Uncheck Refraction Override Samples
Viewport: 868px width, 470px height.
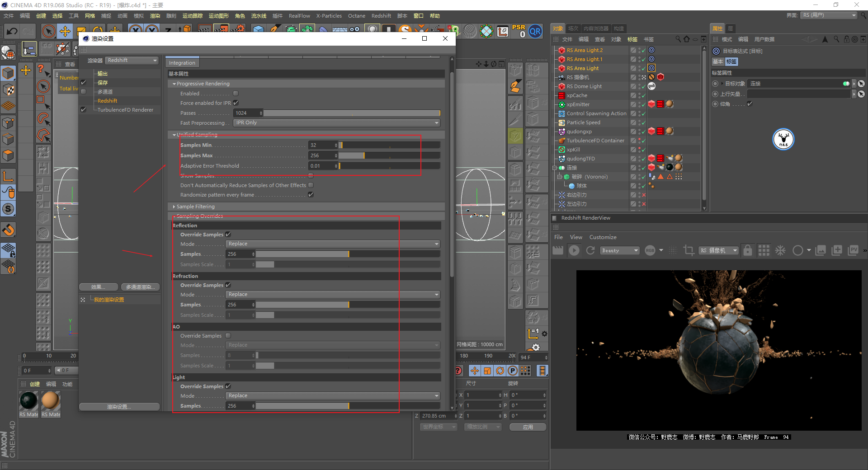click(x=228, y=285)
